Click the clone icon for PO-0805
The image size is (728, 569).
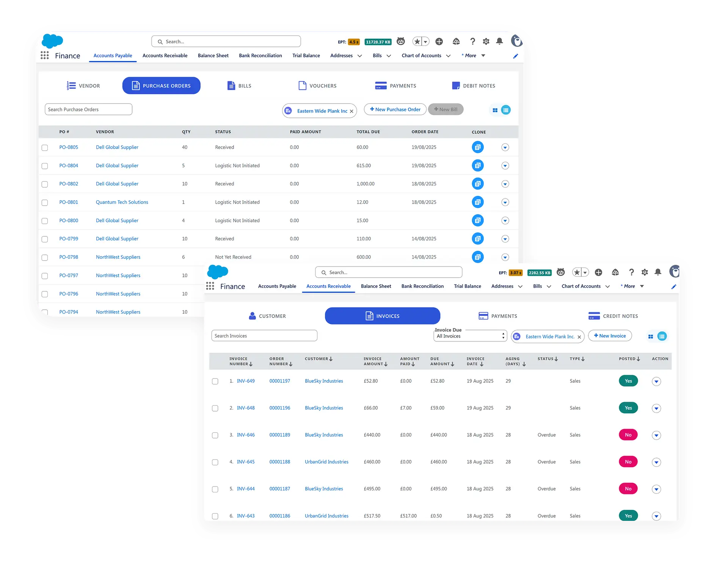click(477, 147)
